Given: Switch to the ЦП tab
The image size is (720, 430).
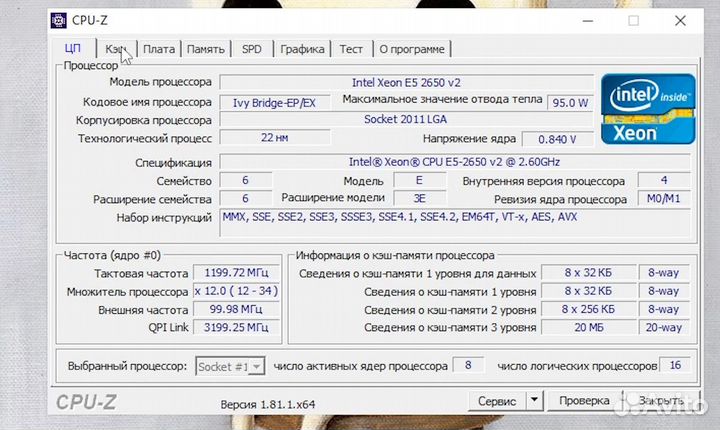Looking at the screenshot, I should point(73,48).
